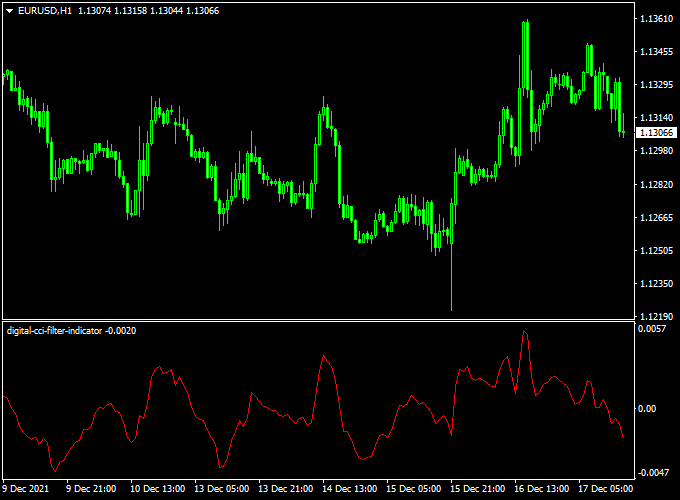Click the 15 Dec 05:00 time label
Viewport: 680px width, 500px height.
pyautogui.click(x=414, y=489)
